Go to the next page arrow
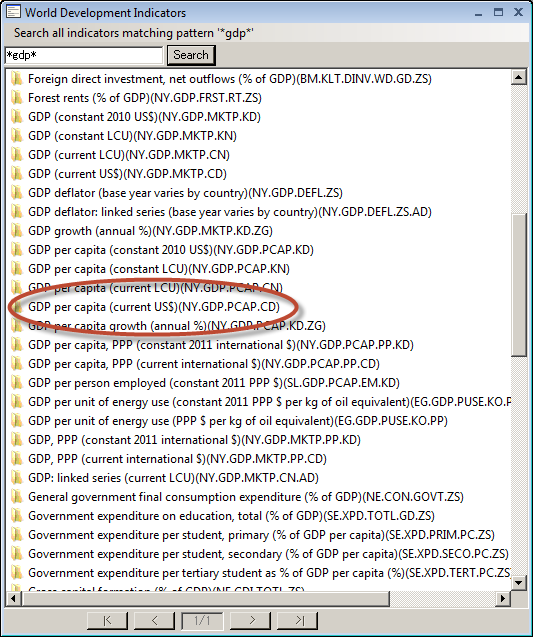This screenshot has height=637, width=533. tap(252, 620)
